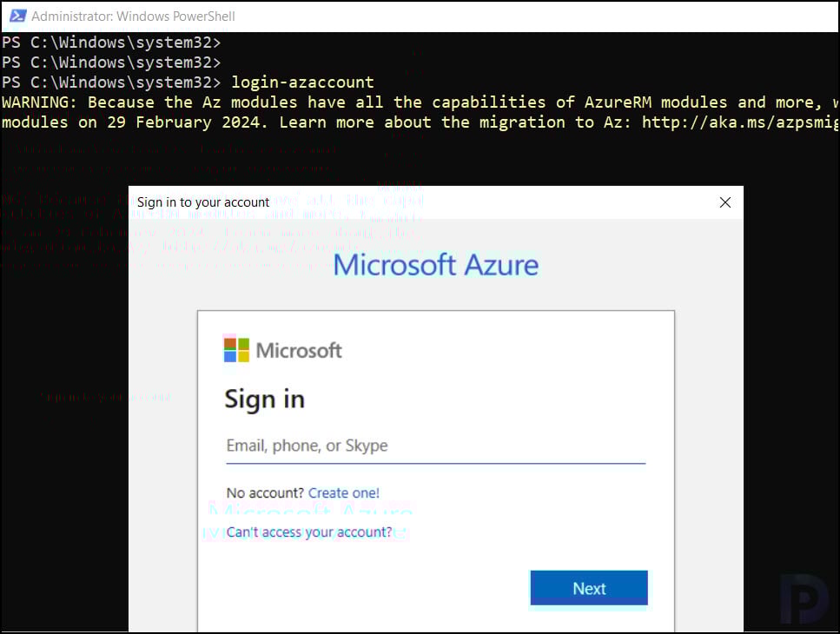Click the 'No account?' text
This screenshot has width=840, height=634.
click(x=265, y=492)
